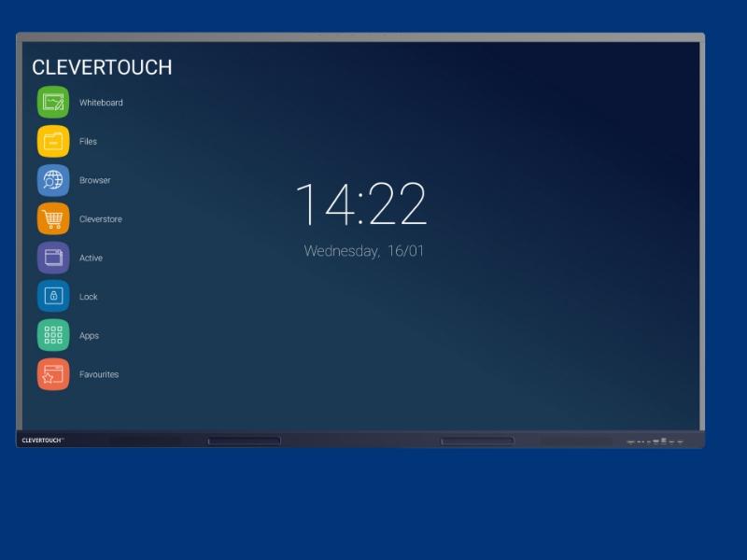The width and height of the screenshot is (747, 560).
Task: Click the Browser text label
Action: (96, 180)
